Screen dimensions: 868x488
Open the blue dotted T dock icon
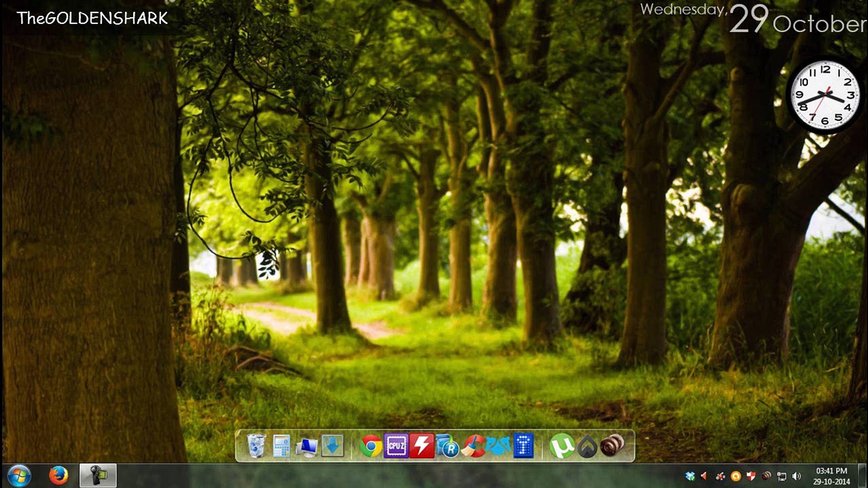[x=524, y=446]
